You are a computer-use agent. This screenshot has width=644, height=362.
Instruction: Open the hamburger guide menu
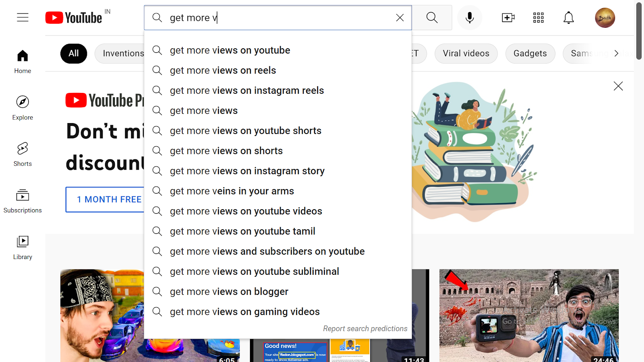pos(23,17)
